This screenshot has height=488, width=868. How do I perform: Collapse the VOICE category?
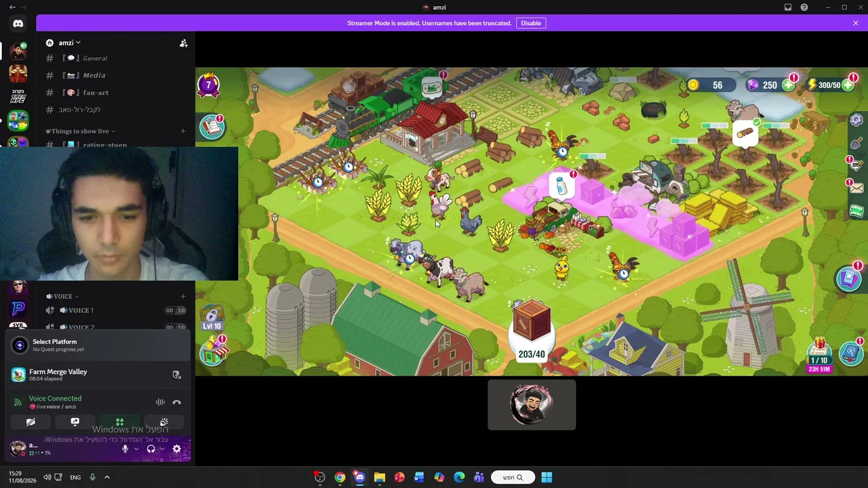[x=62, y=296]
